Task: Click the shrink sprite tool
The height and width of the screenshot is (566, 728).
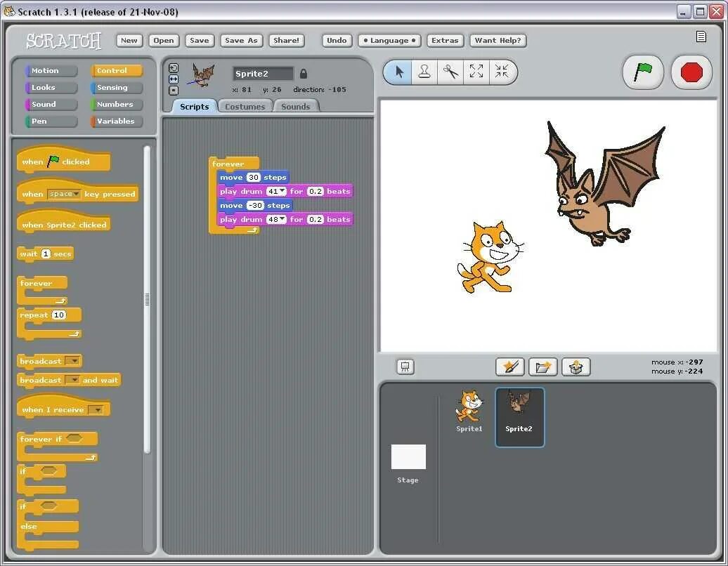Action: pos(503,72)
